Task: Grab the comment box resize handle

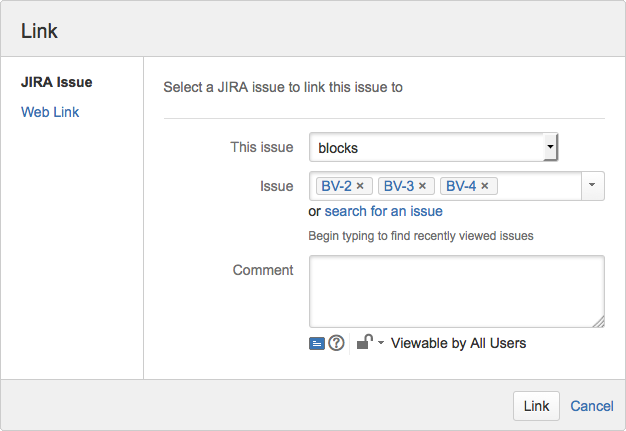Action: [598, 322]
